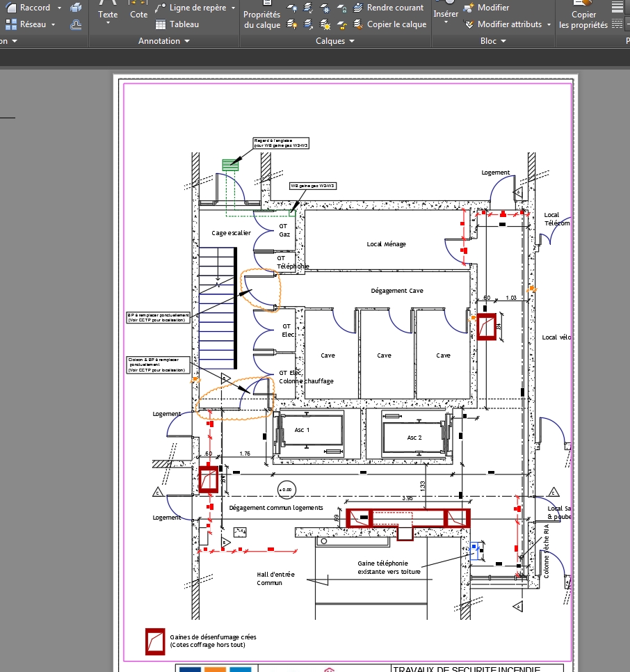This screenshot has height=672, width=630.
Task: Open the Bloc panel title menu
Action: coord(493,41)
